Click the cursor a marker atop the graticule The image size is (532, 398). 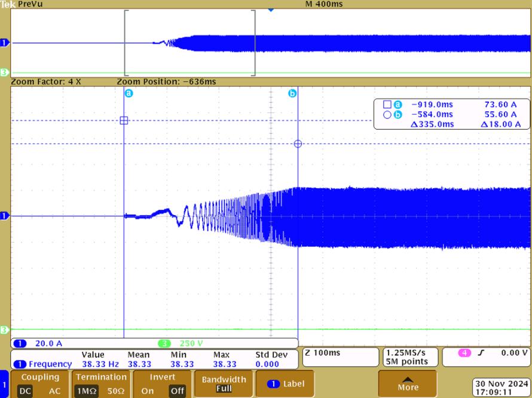tap(128, 93)
